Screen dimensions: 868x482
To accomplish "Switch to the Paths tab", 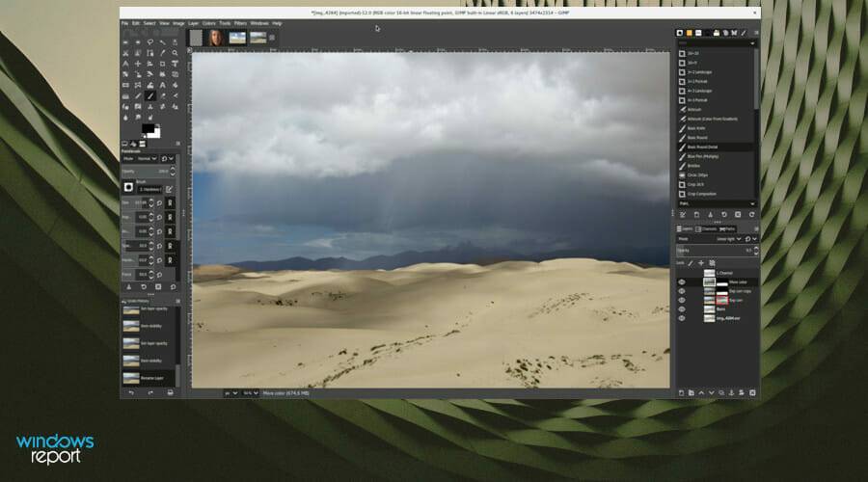I will pos(727,228).
